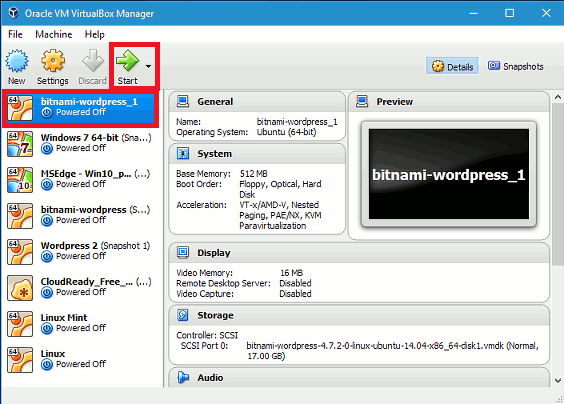Switch to the Snapshots view
564x404 pixels.
[x=515, y=66]
